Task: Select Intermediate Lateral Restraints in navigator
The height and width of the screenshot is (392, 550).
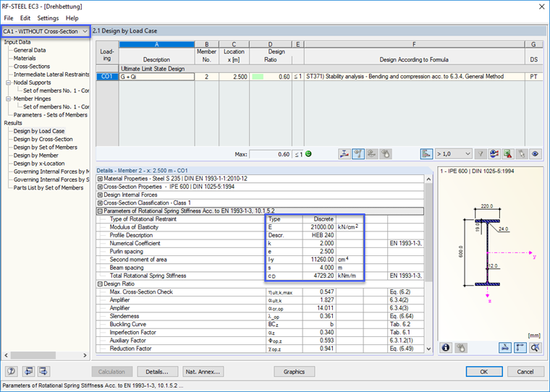Action: (x=51, y=74)
